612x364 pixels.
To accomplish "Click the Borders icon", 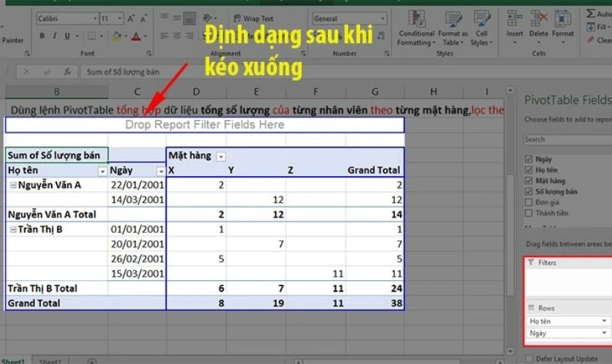I will click(x=92, y=36).
